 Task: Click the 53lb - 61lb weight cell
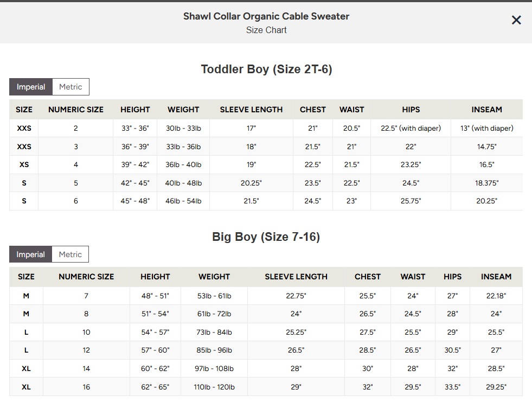(214, 296)
